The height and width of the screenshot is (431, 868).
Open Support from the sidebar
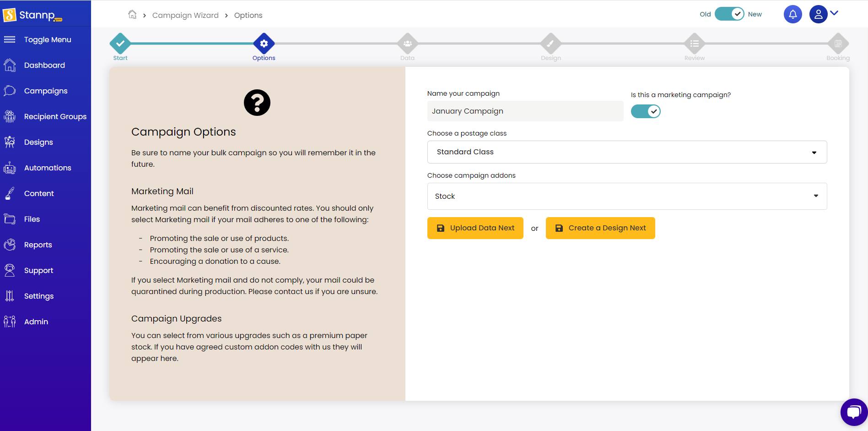coord(38,270)
